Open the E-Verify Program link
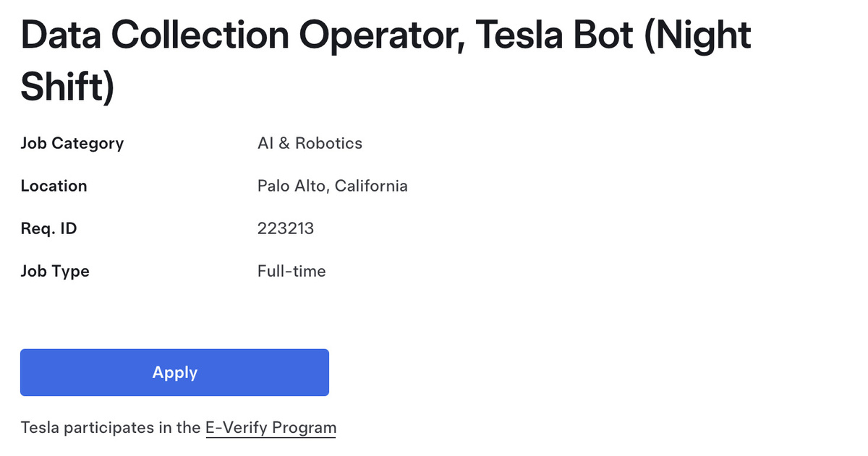 coord(271,427)
